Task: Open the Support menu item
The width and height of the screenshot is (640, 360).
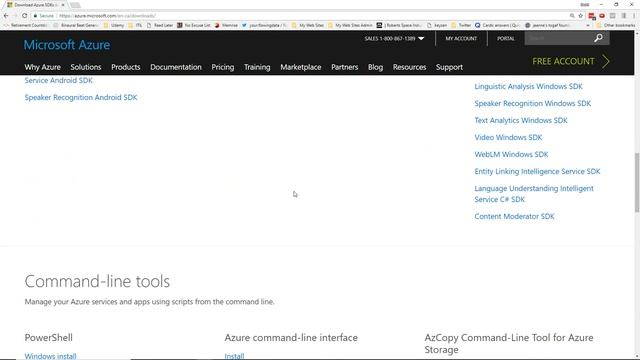Action: 449,67
